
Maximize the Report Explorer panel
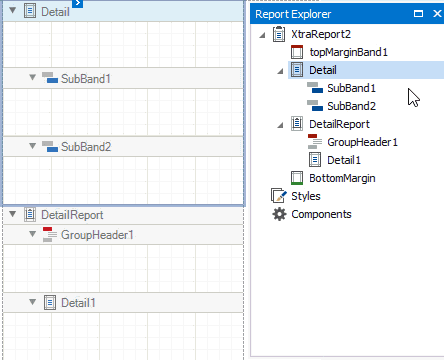418,14
